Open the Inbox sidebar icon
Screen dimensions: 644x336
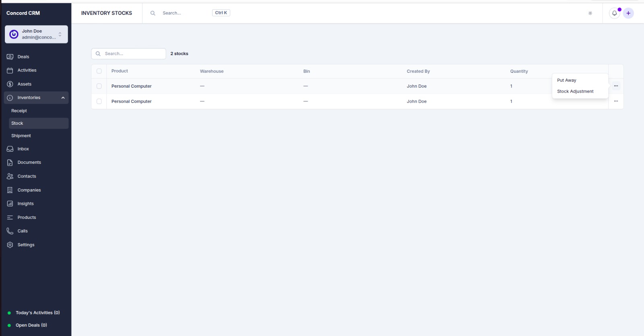point(10,149)
